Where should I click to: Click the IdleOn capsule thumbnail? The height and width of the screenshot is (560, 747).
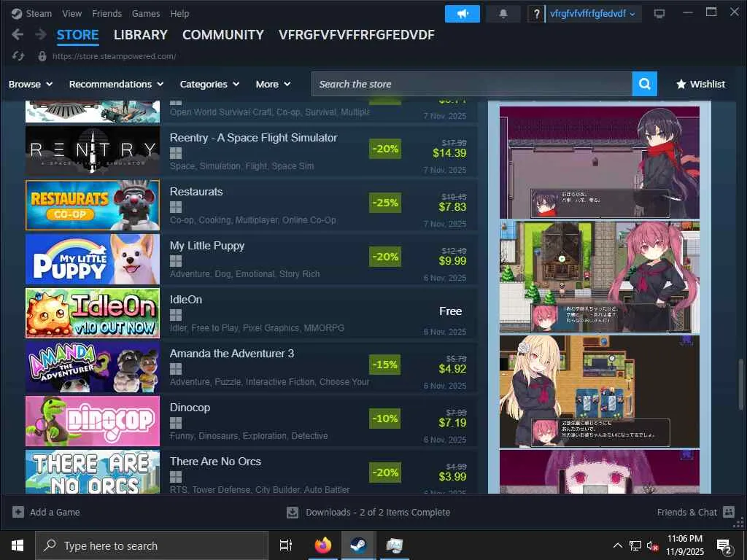click(93, 313)
